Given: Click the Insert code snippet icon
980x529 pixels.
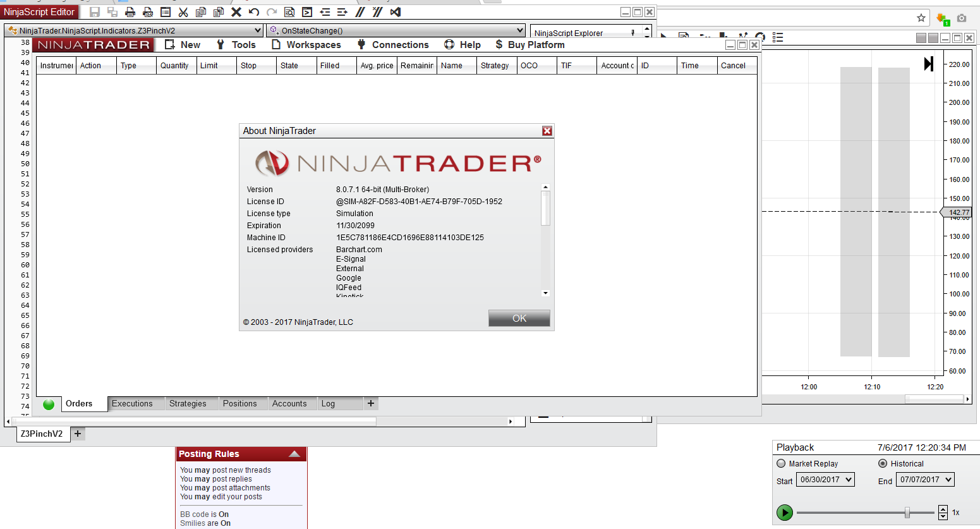Looking at the screenshot, I should (x=307, y=12).
